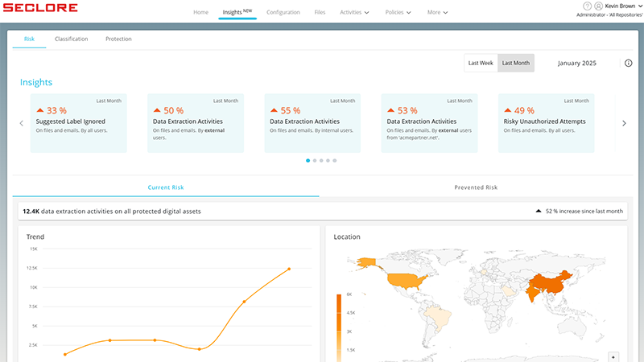The width and height of the screenshot is (644, 362).
Task: Switch to the Prevented Risk tab
Action: click(x=476, y=187)
